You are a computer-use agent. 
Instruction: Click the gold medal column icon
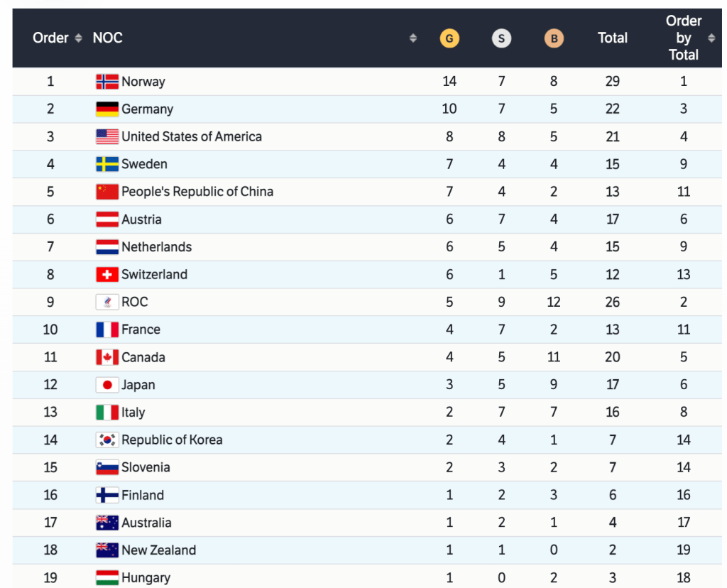pos(449,38)
